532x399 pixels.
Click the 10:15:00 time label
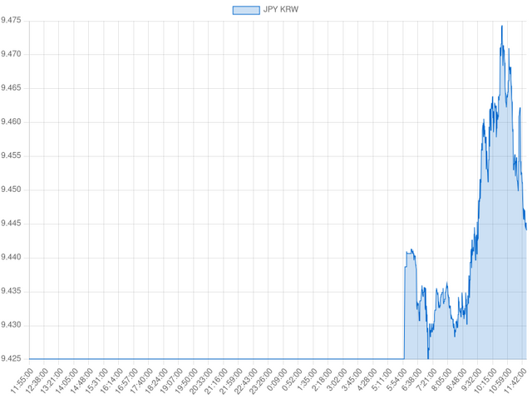point(485,382)
